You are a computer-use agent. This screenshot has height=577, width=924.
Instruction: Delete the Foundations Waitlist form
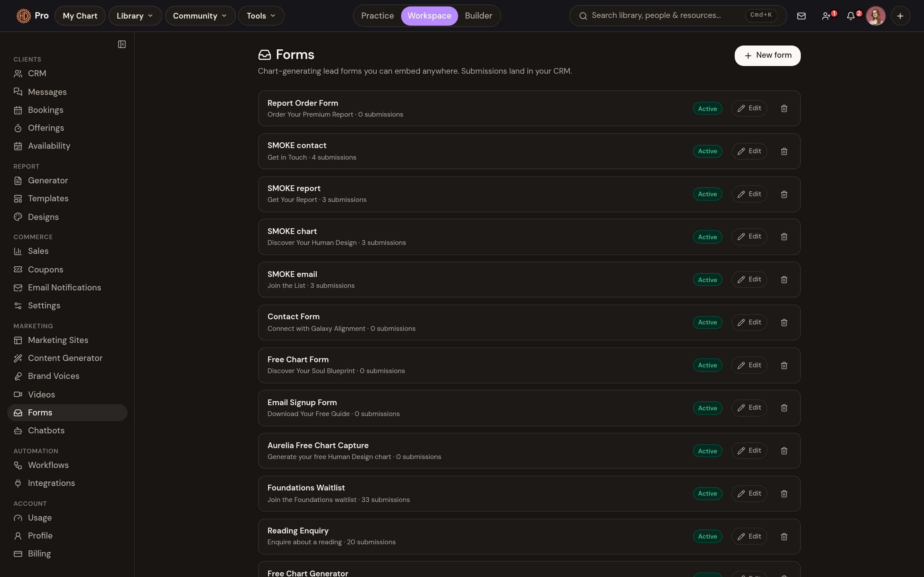point(784,494)
